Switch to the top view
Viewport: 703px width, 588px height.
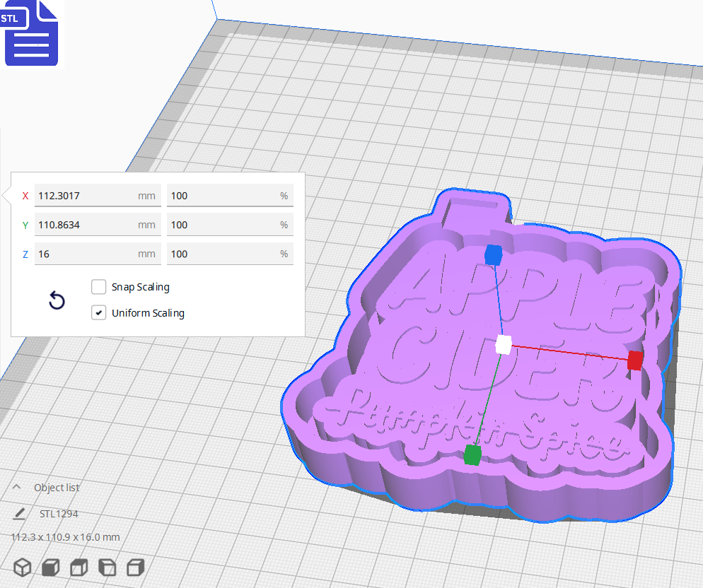tap(78, 567)
